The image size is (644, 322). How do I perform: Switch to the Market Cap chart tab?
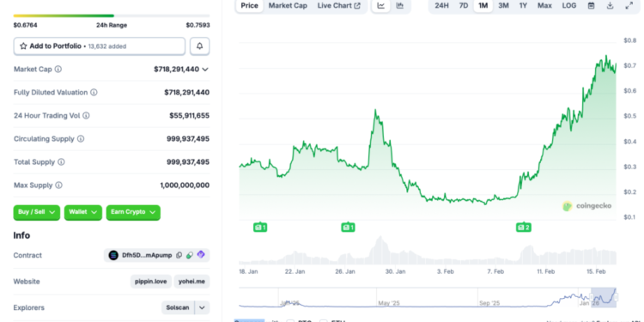(288, 6)
